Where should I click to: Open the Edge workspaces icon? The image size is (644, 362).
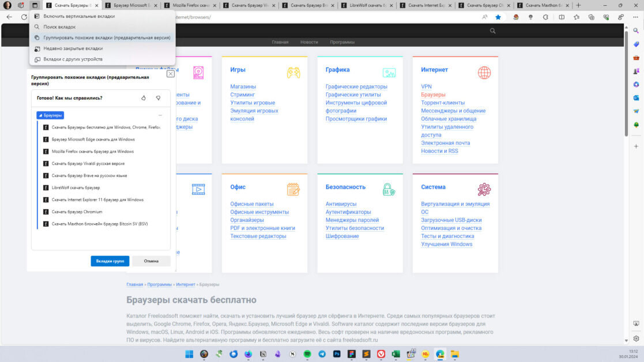click(x=21, y=5)
